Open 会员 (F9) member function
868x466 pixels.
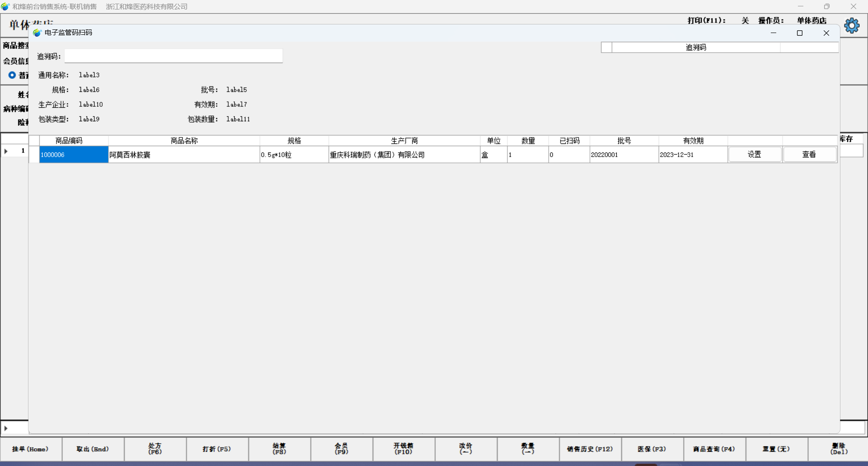click(341, 449)
